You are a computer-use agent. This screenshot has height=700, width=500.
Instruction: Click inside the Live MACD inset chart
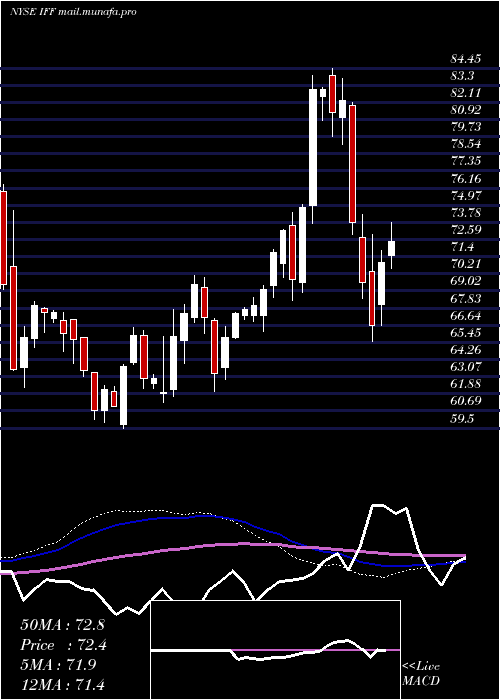tap(275, 650)
